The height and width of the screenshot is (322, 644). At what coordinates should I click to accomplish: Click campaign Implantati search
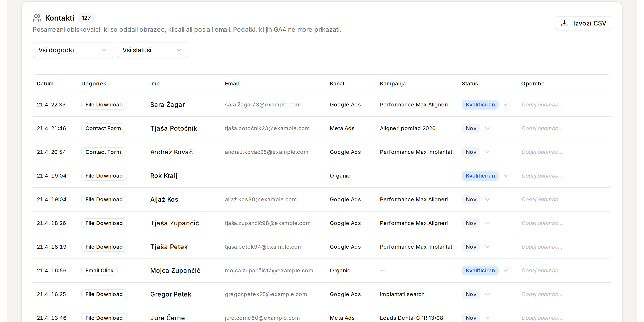click(x=402, y=294)
